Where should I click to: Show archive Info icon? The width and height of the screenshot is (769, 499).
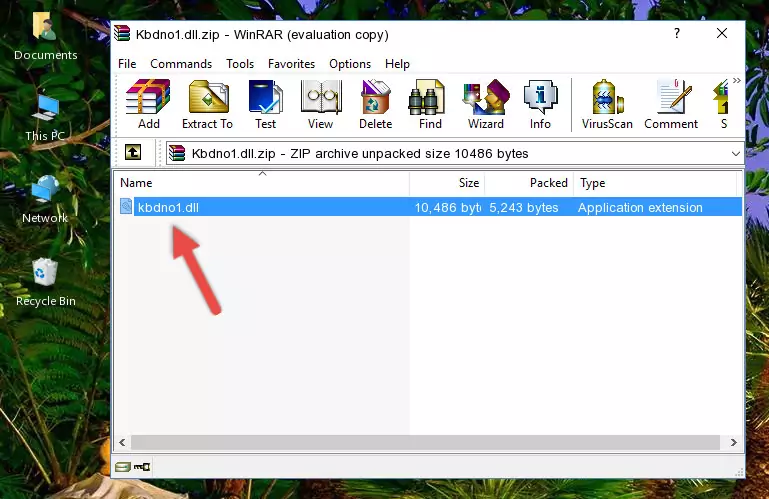(540, 105)
